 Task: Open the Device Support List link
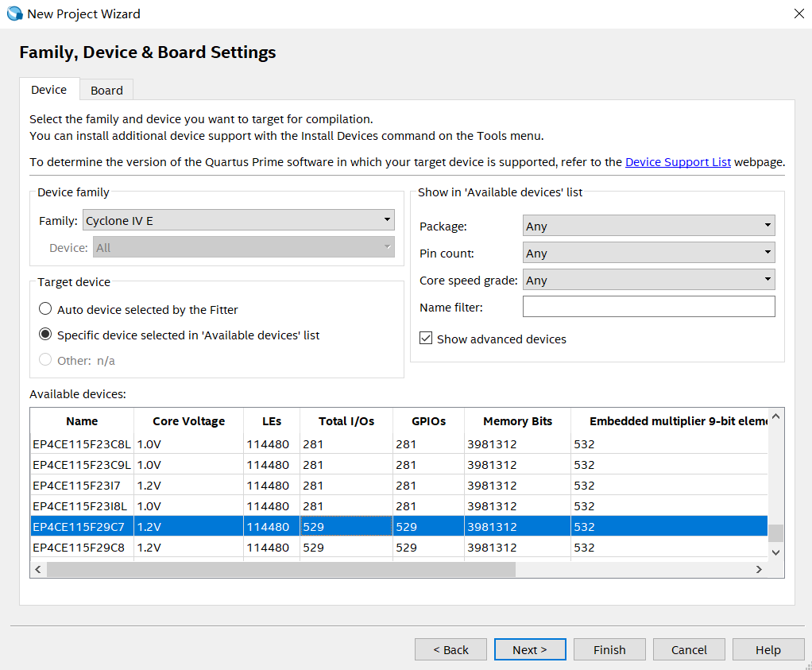click(x=678, y=162)
